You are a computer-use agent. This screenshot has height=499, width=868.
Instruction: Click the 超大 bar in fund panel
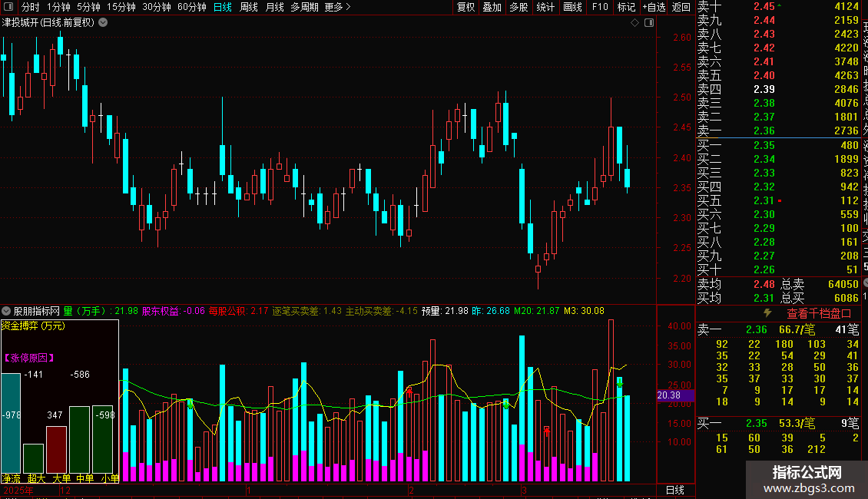(x=33, y=458)
